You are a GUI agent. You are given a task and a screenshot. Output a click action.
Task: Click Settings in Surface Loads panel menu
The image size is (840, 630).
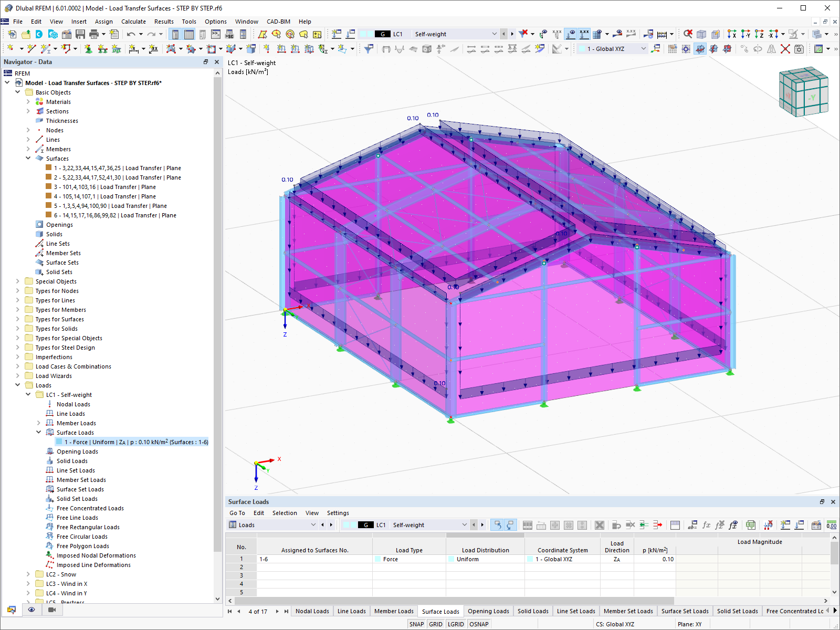coord(338,513)
